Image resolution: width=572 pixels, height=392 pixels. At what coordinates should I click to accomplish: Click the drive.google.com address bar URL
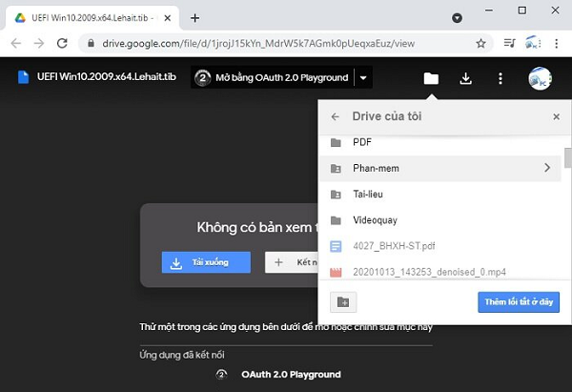click(x=258, y=44)
